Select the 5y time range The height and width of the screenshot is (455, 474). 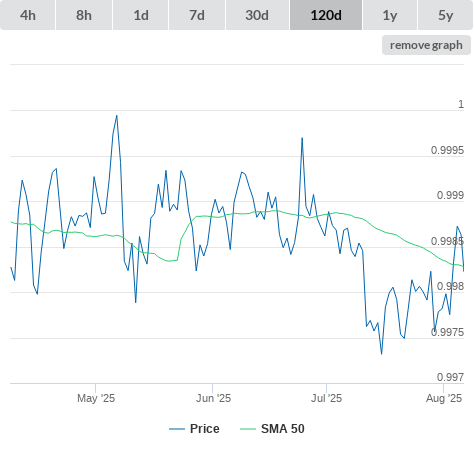click(445, 15)
